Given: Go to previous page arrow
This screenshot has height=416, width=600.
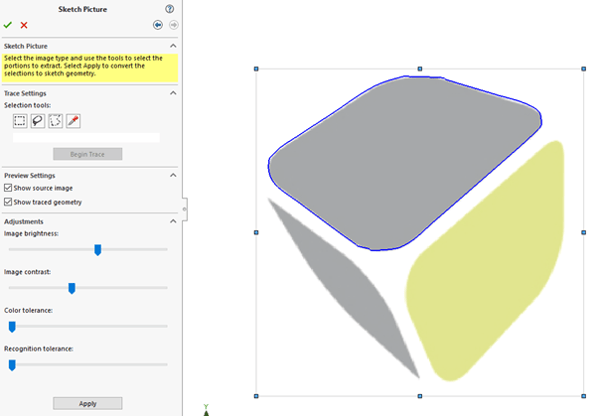Looking at the screenshot, I should pyautogui.click(x=158, y=25).
